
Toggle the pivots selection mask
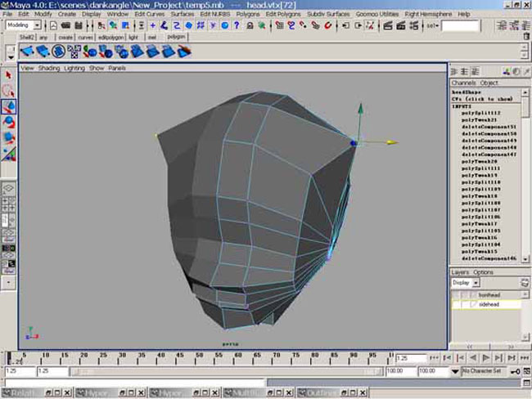[213, 25]
